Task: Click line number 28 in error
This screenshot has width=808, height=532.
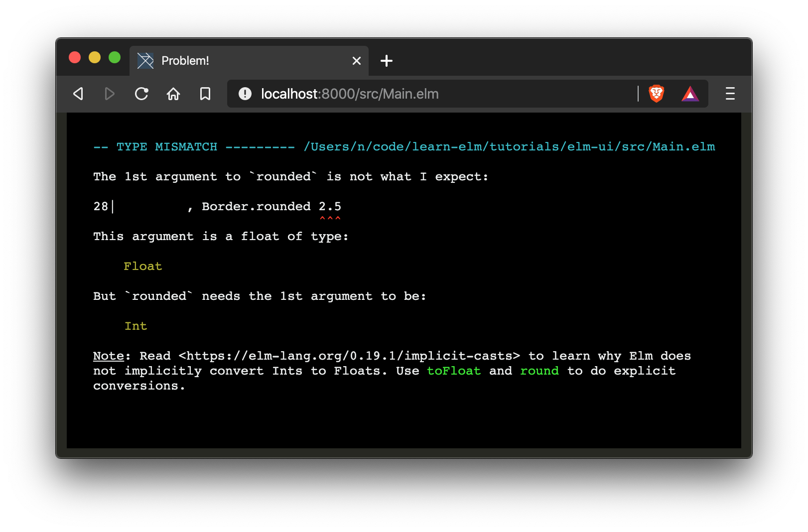Action: coord(101,206)
